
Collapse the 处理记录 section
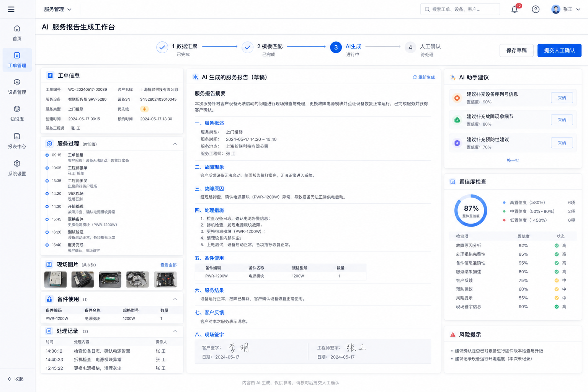[175, 331]
